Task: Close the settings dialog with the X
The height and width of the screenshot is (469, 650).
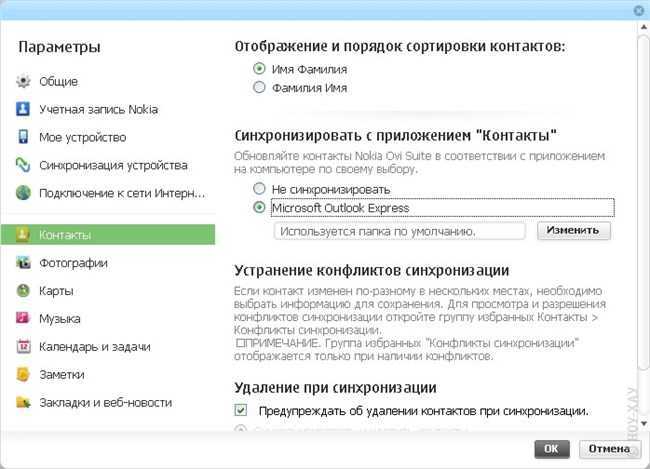Action: point(639,11)
